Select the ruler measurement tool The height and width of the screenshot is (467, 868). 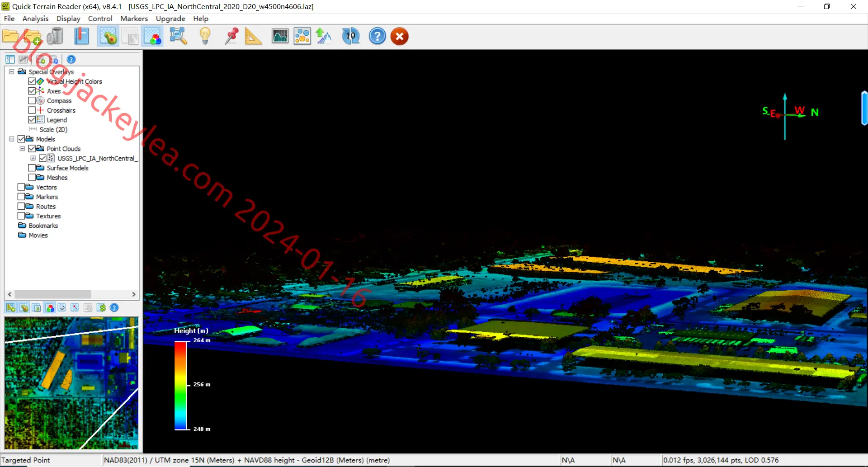(253, 36)
